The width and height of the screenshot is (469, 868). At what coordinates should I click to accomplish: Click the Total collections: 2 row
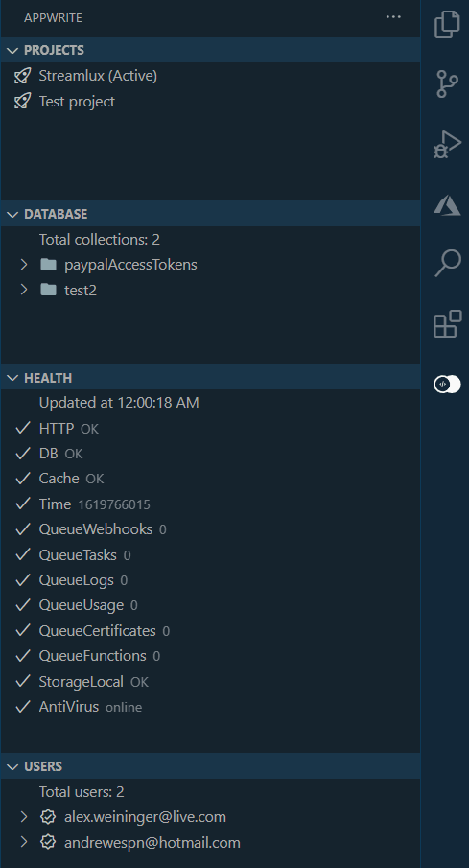[210, 240]
